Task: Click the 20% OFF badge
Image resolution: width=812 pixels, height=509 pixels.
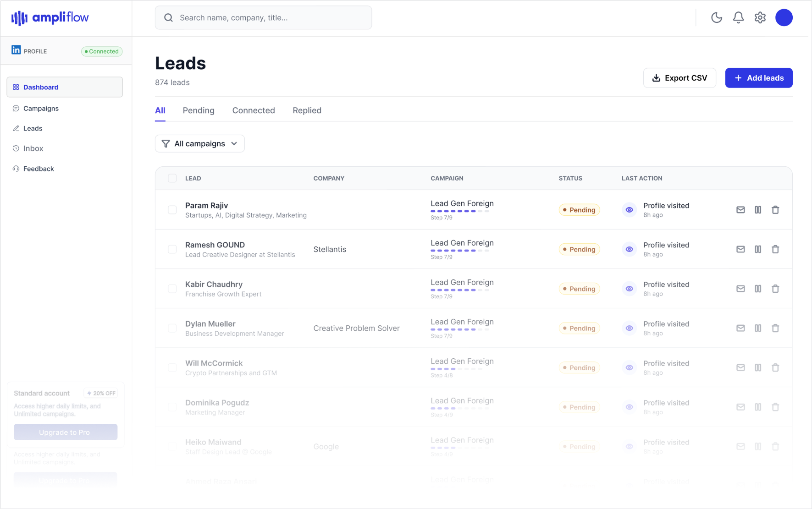Action: (101, 393)
